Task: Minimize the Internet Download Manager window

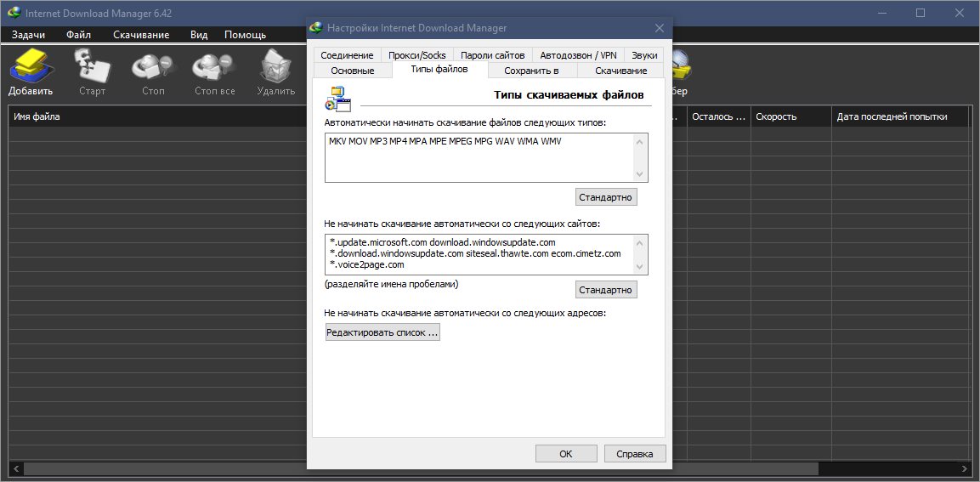Action: point(881,13)
